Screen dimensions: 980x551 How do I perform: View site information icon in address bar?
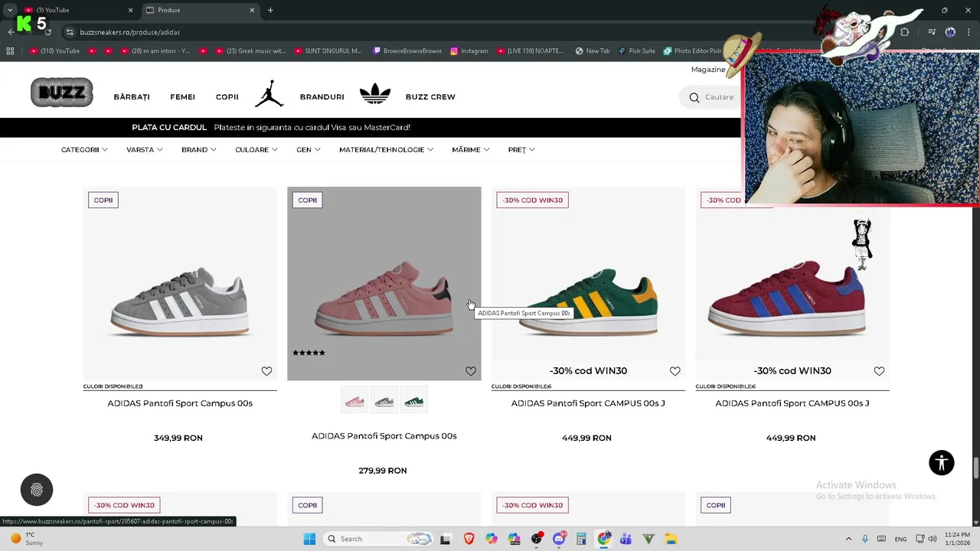point(70,32)
